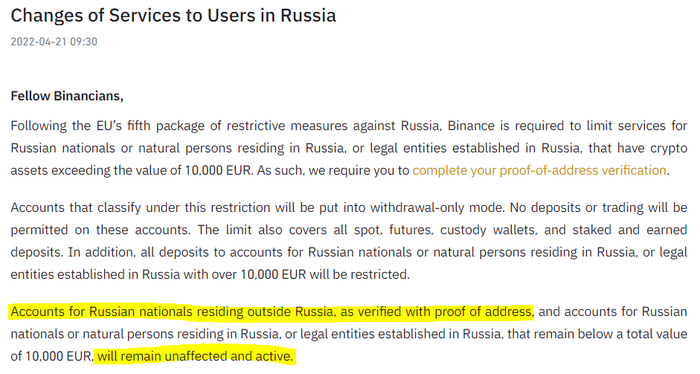Click the paragraph starting 'Accounts that classify under'

coord(349,241)
